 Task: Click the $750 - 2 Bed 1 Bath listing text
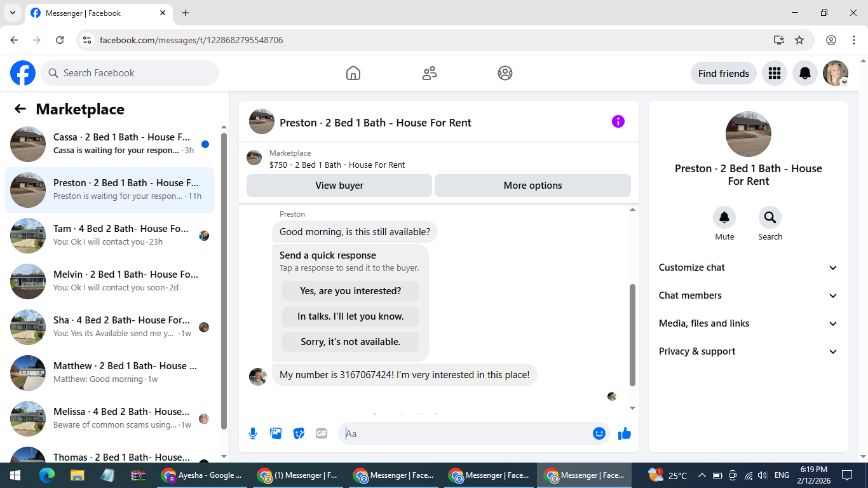coord(337,165)
